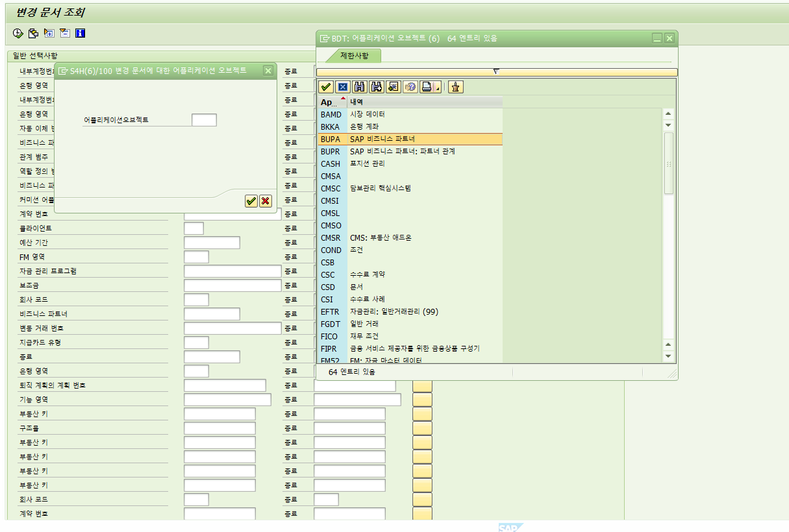Click the pin icon to add to personal list

pos(456,87)
